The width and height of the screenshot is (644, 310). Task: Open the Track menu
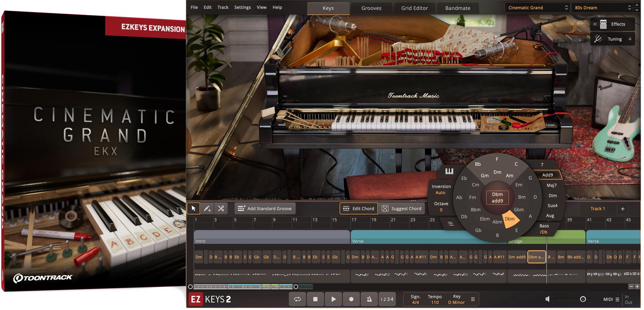(223, 7)
